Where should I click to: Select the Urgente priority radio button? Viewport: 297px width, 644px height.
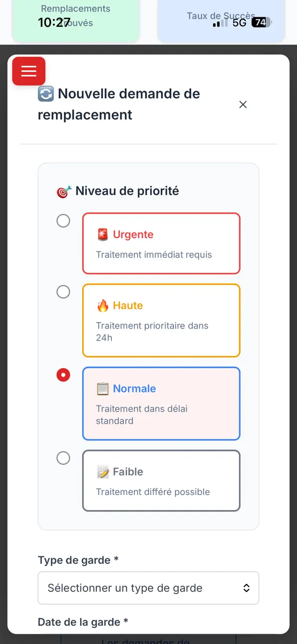[x=63, y=221]
